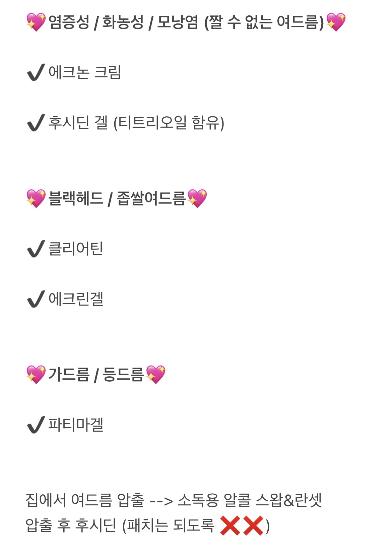
Task: Select the heart emoji before 가드름
Action: 36,374
